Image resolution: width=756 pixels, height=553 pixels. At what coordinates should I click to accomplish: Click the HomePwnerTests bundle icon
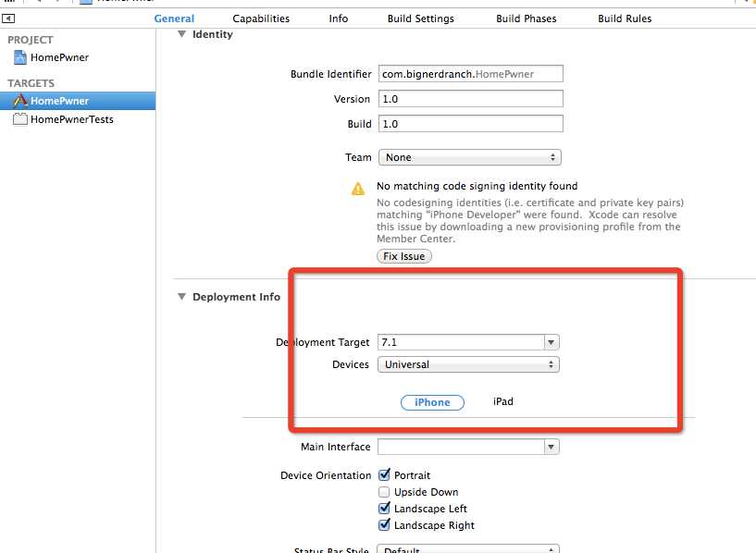[x=19, y=119]
